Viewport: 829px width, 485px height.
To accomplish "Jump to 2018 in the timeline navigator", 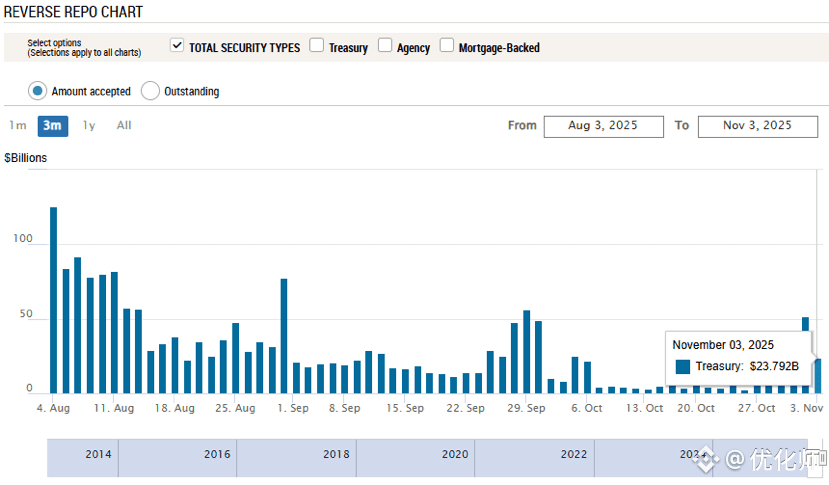I will tap(336, 455).
